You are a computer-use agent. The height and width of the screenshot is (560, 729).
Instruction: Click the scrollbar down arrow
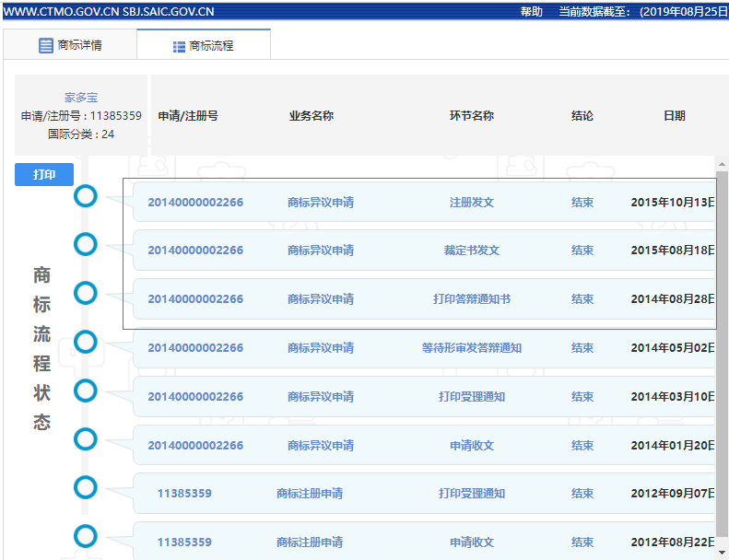[722, 552]
